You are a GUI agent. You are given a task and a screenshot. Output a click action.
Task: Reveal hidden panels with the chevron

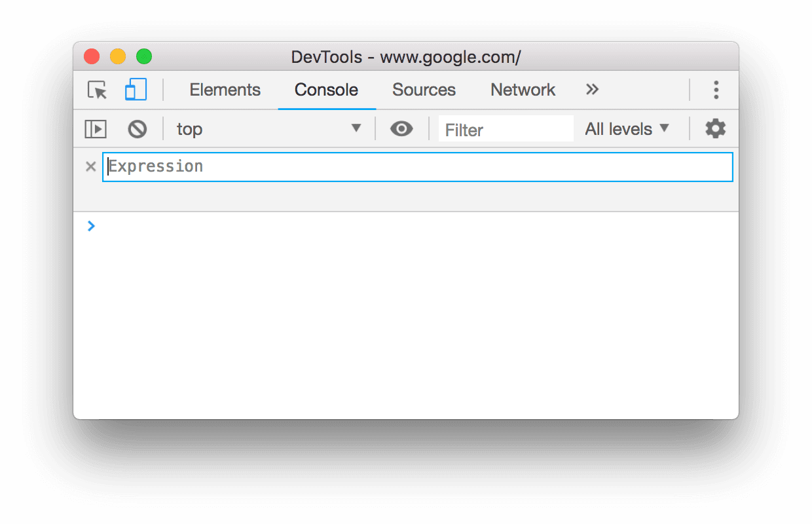(x=592, y=90)
